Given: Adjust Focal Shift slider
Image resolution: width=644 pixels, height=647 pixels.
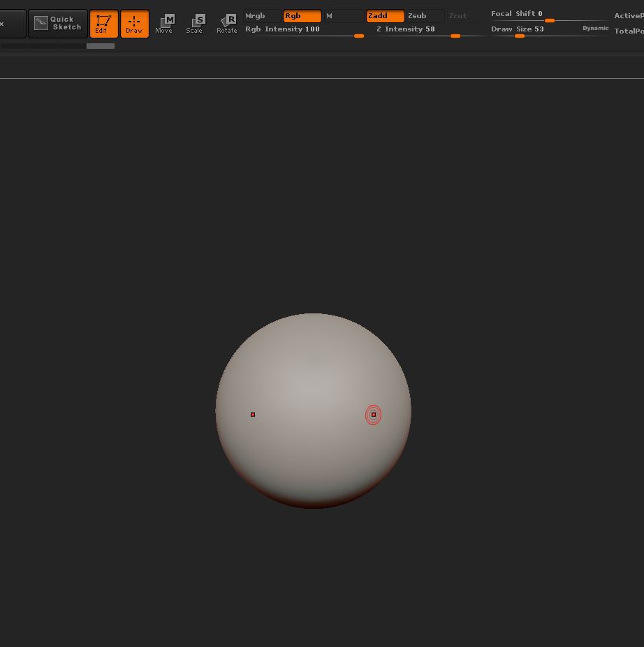Looking at the screenshot, I should click(x=549, y=15).
